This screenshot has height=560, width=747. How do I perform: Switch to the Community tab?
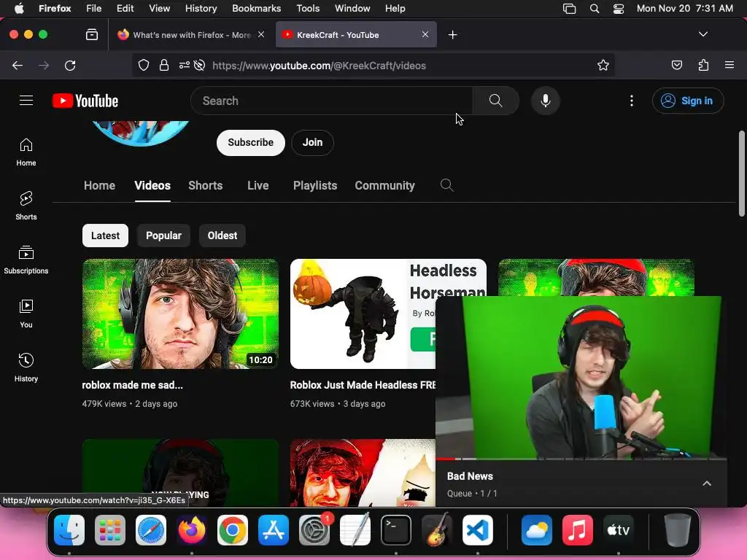tap(385, 186)
